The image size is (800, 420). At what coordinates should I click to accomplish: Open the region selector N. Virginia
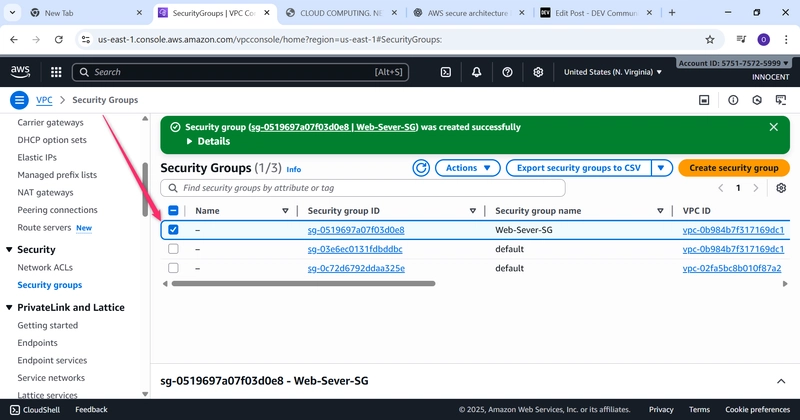pyautogui.click(x=613, y=72)
